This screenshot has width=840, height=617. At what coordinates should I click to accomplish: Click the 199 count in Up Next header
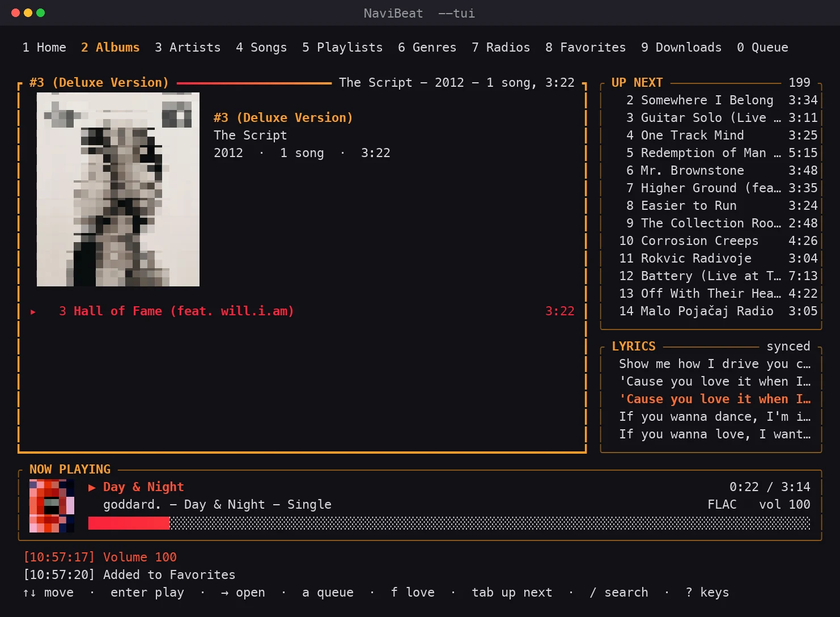[x=799, y=82]
